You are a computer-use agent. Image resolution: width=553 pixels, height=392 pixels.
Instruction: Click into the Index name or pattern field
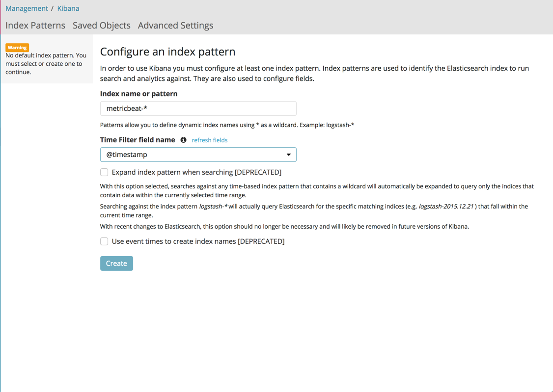(x=198, y=108)
